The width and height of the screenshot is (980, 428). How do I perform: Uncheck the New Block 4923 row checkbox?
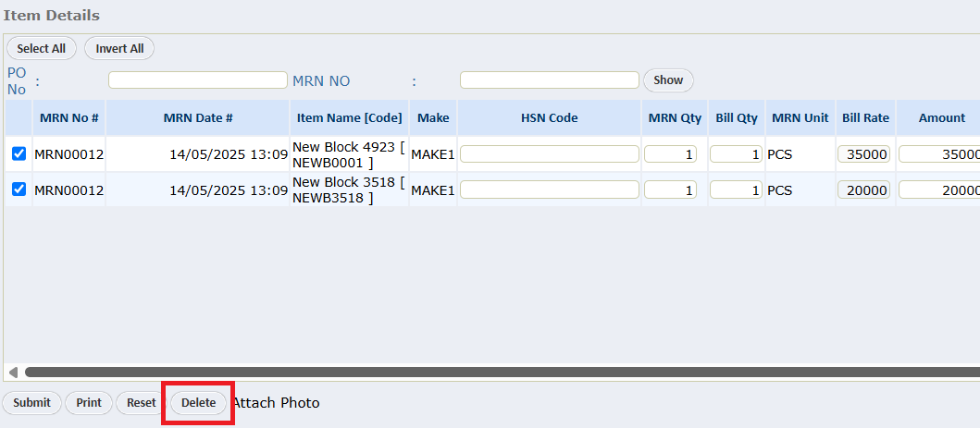[x=19, y=154]
